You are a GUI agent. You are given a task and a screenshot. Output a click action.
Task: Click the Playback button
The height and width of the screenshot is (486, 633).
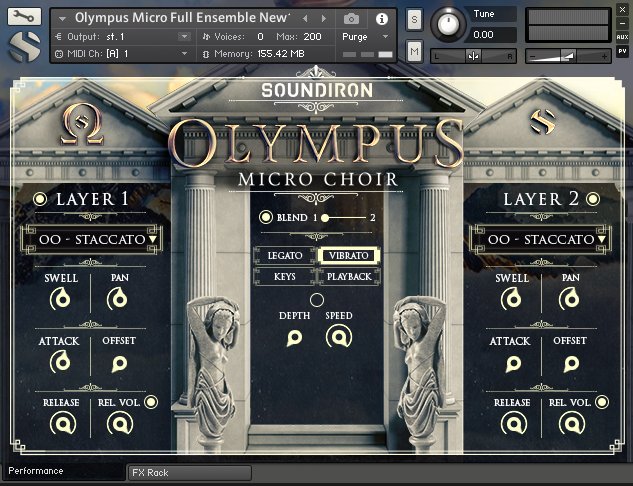pos(348,276)
